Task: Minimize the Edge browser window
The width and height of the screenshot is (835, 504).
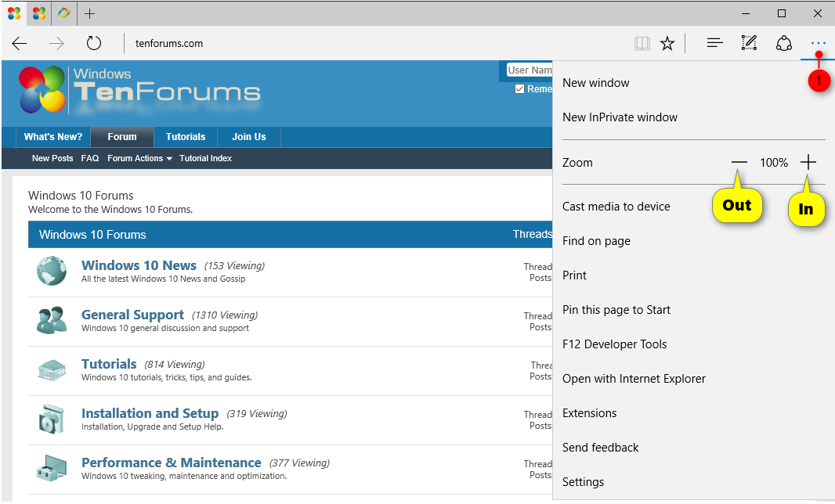Action: point(746,13)
